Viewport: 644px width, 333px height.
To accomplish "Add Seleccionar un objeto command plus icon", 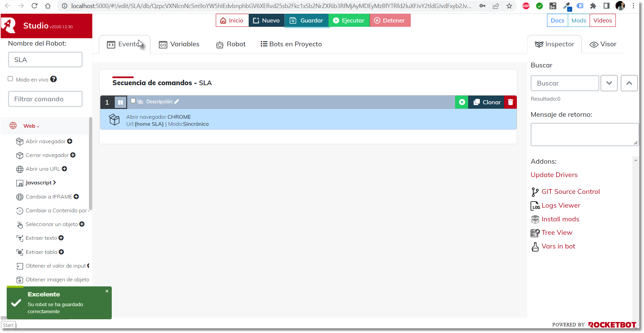I will [x=82, y=224].
